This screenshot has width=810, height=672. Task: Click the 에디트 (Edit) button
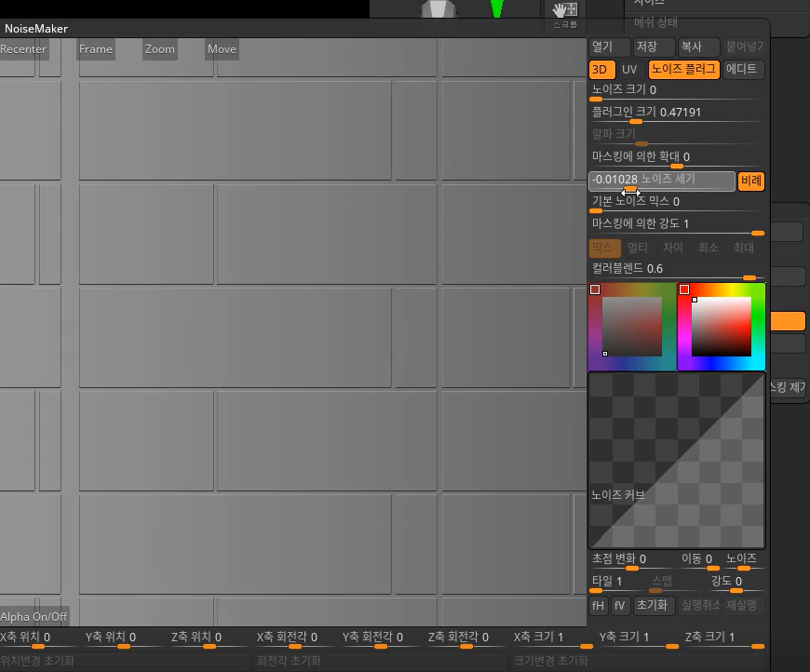tap(743, 69)
